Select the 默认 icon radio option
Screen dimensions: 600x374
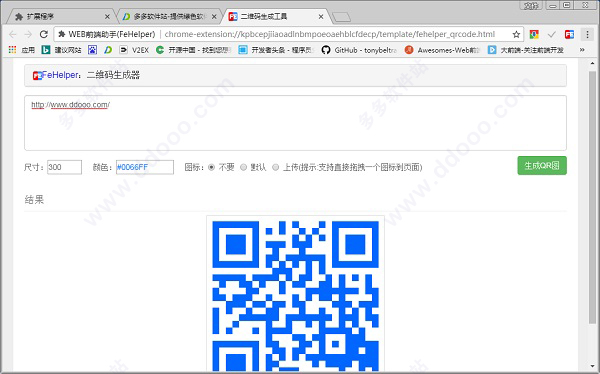(x=243, y=167)
